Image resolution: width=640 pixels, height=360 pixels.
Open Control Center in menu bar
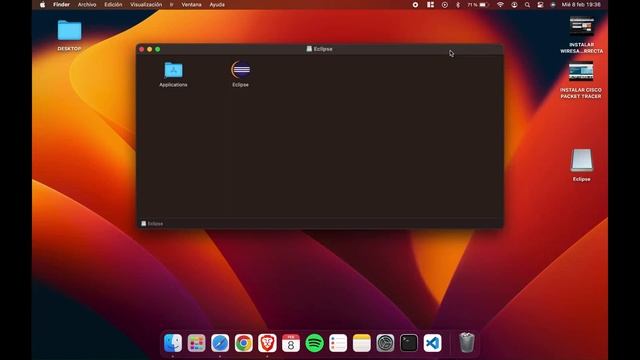540,4
